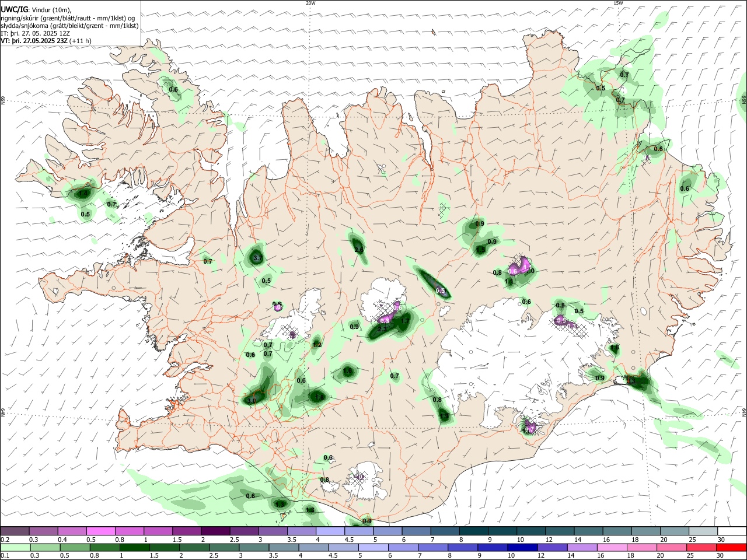Click the 'slydda/snjókoma' legend description line
The image size is (747, 560).
click(69, 26)
